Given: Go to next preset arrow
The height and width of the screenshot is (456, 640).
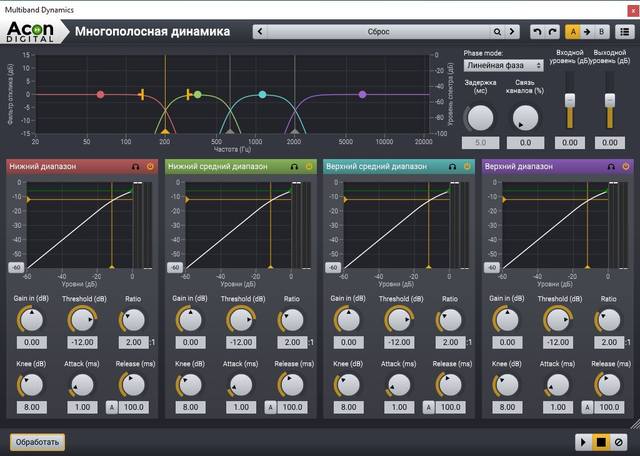Looking at the screenshot, I should click(512, 32).
